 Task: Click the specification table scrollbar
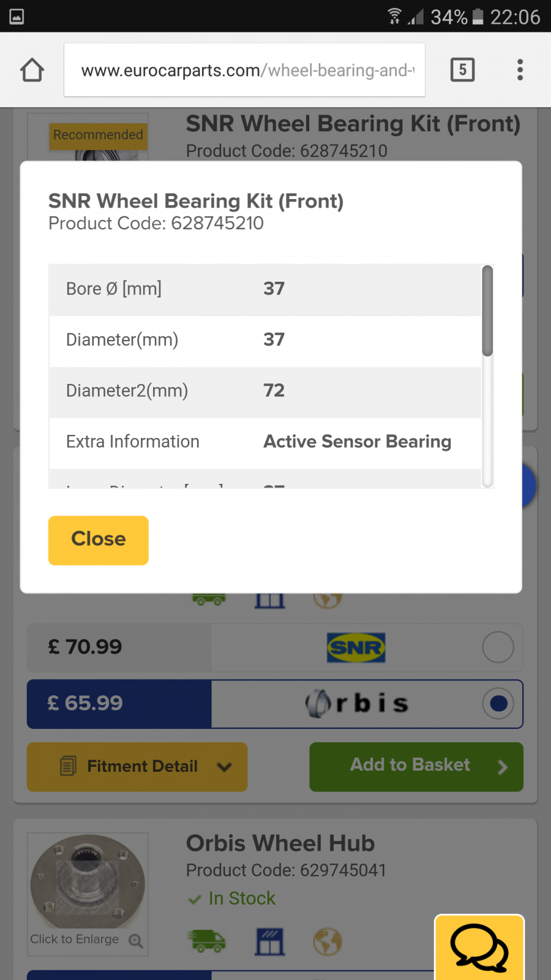tap(487, 311)
